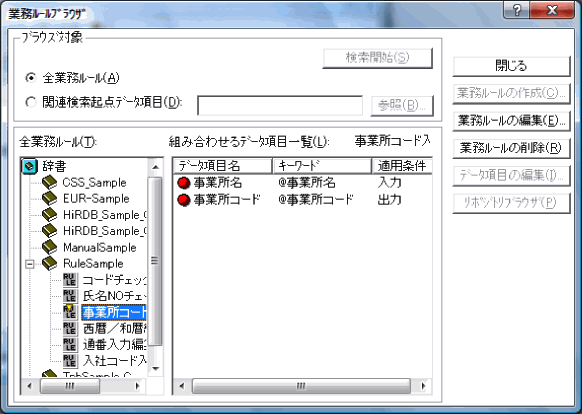Click the 検索開始(S) button
This screenshot has width=582, height=414.
pyautogui.click(x=377, y=58)
